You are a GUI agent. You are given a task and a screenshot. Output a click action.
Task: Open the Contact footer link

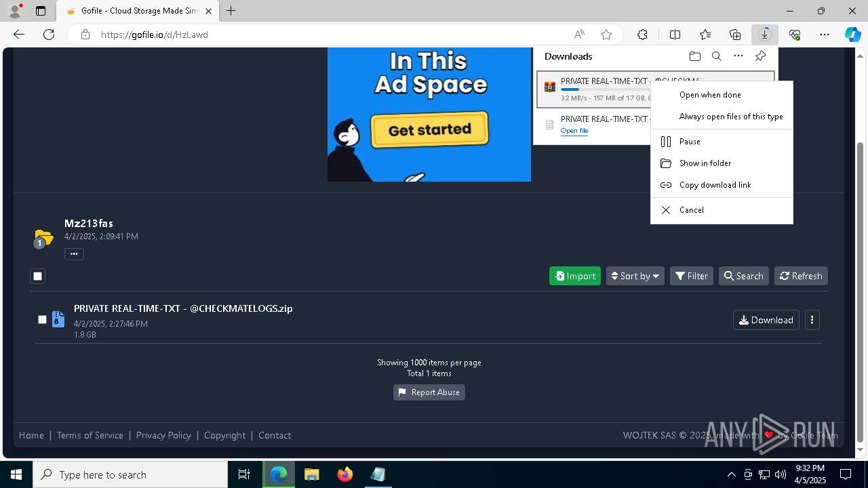(x=275, y=435)
